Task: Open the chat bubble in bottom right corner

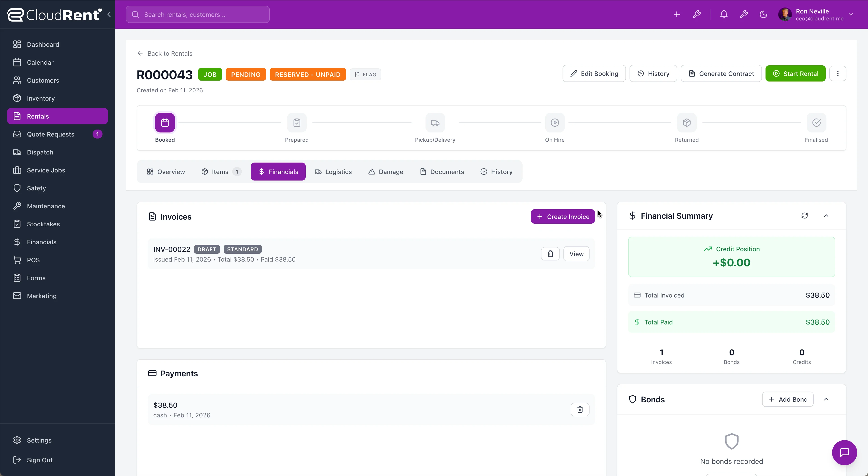Action: pos(844,452)
